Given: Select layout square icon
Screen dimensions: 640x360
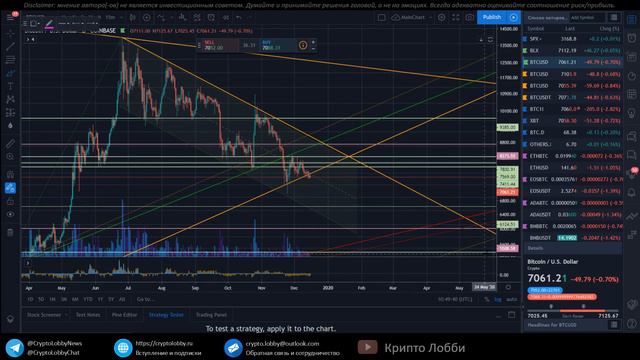Looking at the screenshot, I should [381, 18].
